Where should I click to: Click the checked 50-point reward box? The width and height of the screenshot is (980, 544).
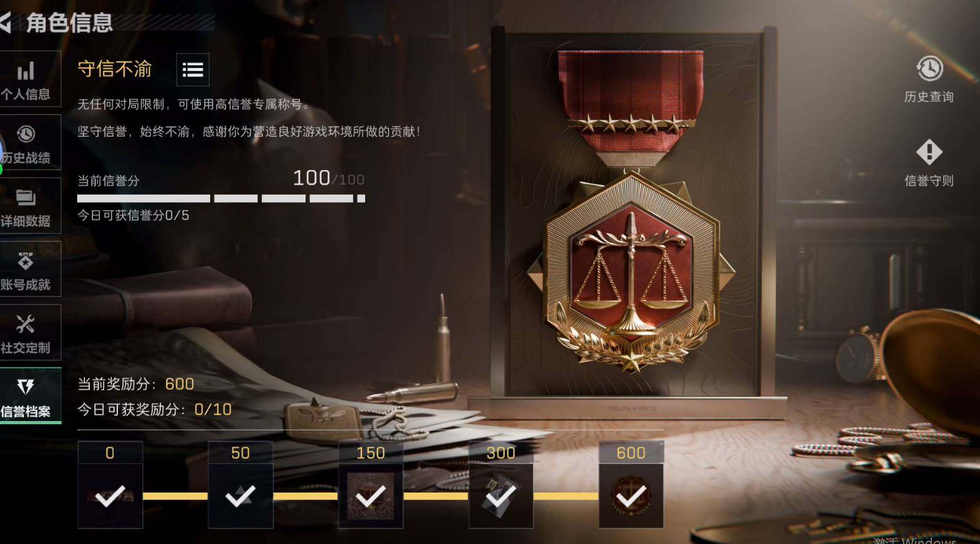[x=240, y=485]
